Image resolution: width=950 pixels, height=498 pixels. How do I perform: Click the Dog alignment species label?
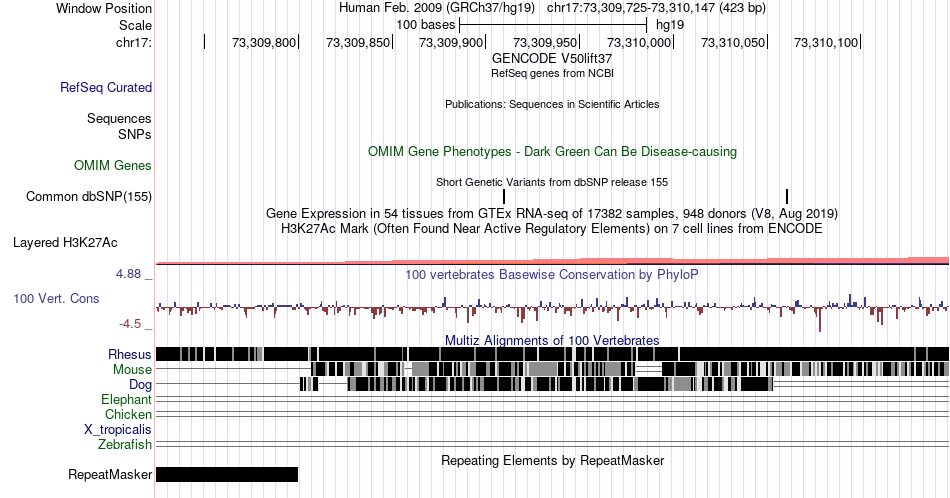click(140, 384)
